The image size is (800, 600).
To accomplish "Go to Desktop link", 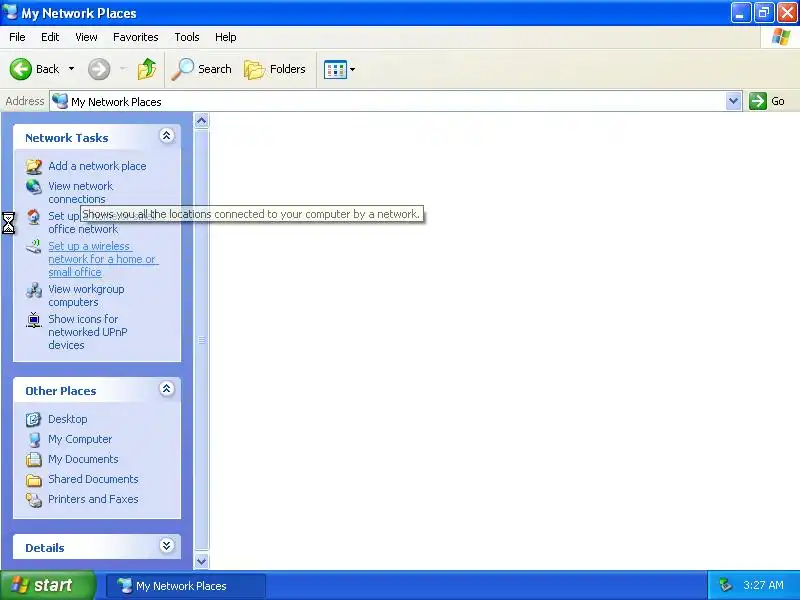I will click(67, 419).
